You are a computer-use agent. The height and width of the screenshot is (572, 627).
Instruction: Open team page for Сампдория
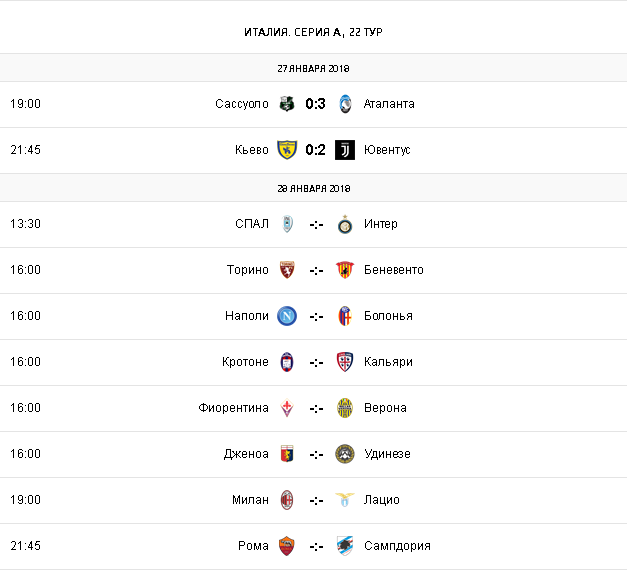[x=397, y=546]
